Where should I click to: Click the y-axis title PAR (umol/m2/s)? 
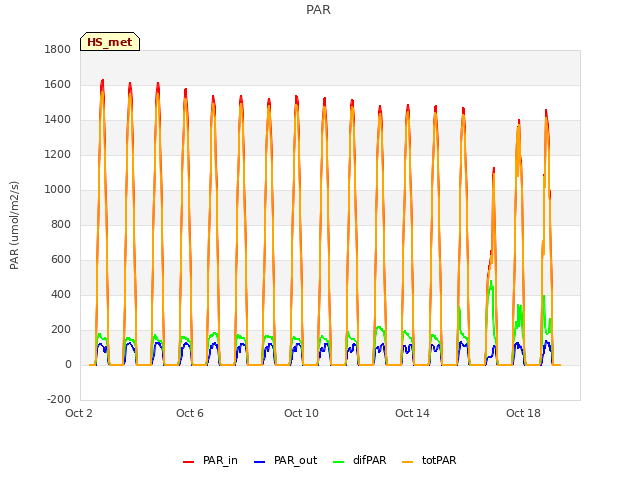pos(14,225)
